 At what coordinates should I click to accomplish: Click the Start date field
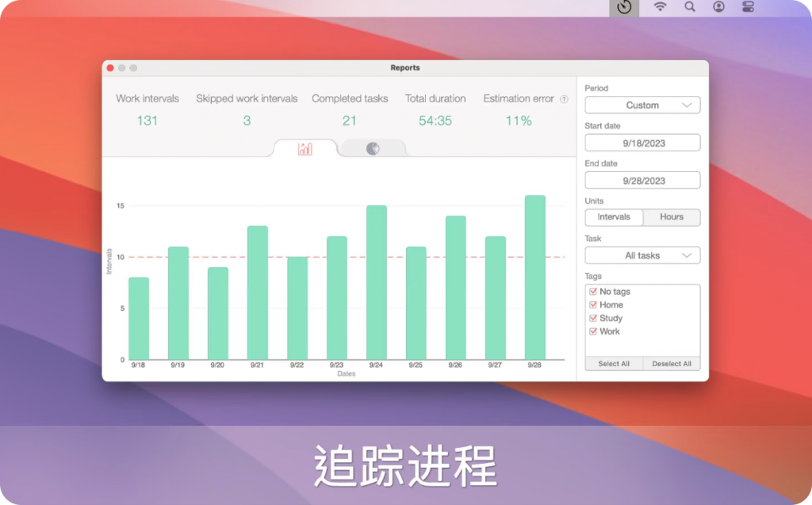pos(642,143)
